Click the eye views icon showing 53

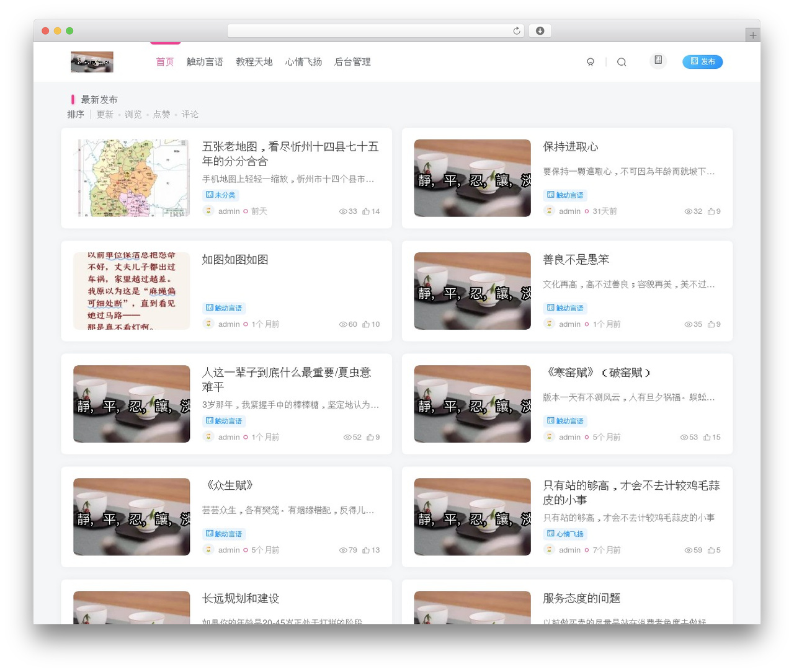(684, 437)
